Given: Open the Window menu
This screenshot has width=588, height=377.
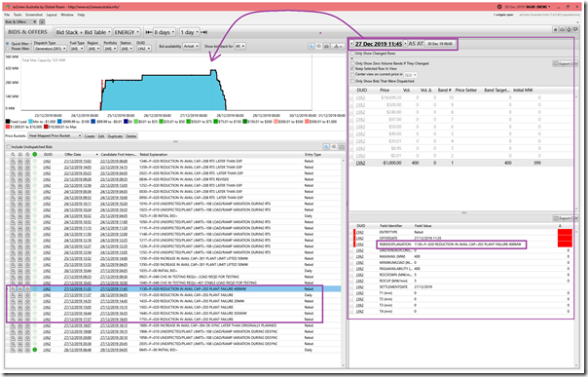Looking at the screenshot, I should pos(67,15).
